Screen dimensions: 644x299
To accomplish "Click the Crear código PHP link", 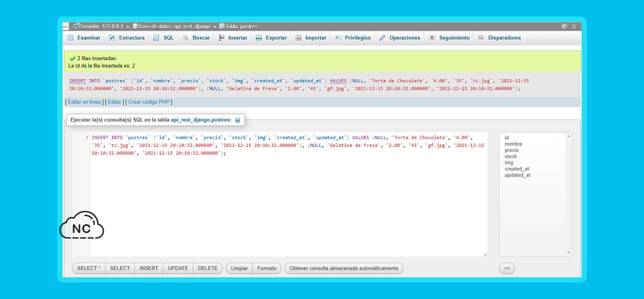I will (x=149, y=102).
